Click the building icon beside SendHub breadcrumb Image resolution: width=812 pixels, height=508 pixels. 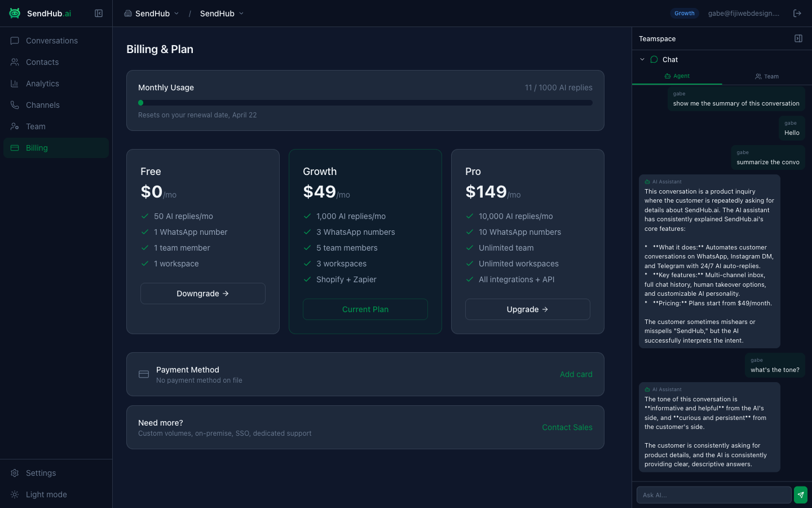click(128, 14)
